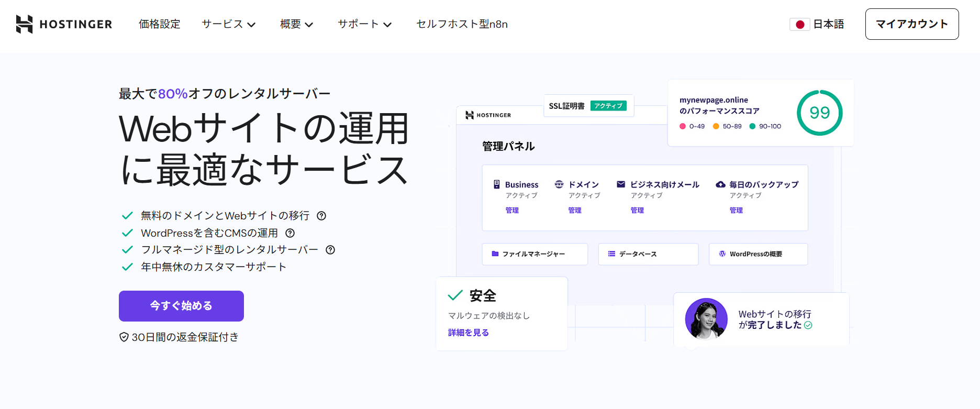Viewport: 980px width, 409px height.
Task: Click shield icon by 30-day refund guarantee
Action: 124,337
